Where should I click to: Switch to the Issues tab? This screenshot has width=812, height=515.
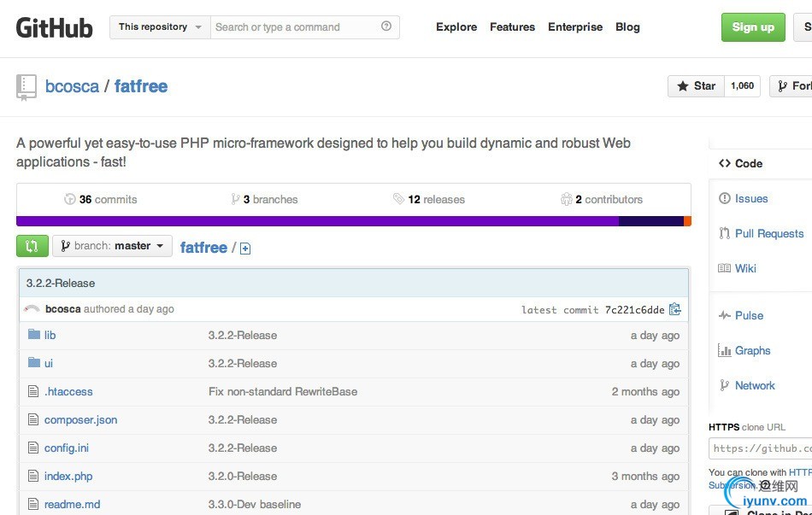744,198
